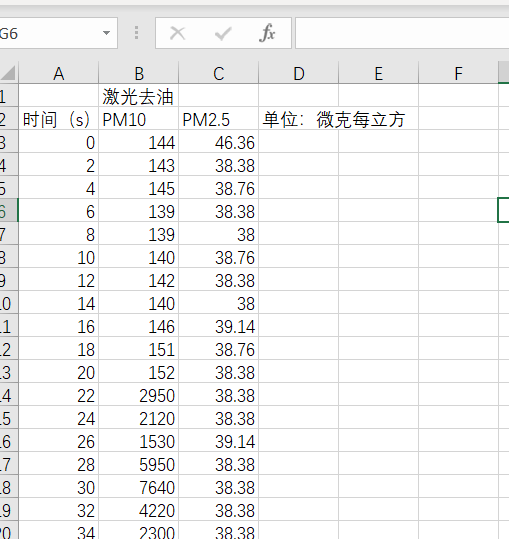Screen dimensions: 509x539
Task: Select cell containing 激光去油
Action: pyautogui.click(x=139, y=96)
